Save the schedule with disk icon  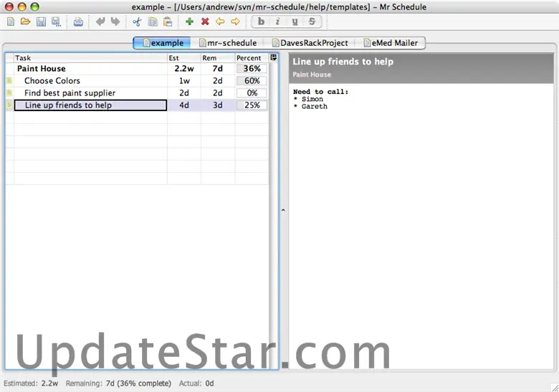tap(41, 21)
